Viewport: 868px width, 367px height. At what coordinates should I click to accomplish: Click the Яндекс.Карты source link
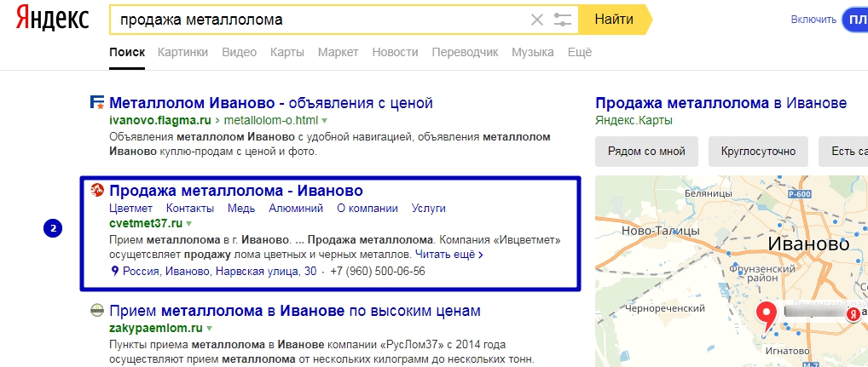pos(634,120)
